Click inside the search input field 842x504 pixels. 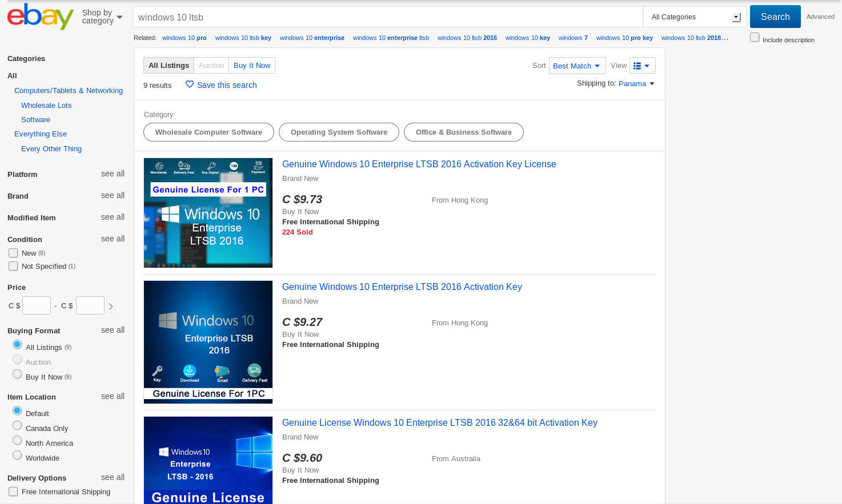(343, 17)
